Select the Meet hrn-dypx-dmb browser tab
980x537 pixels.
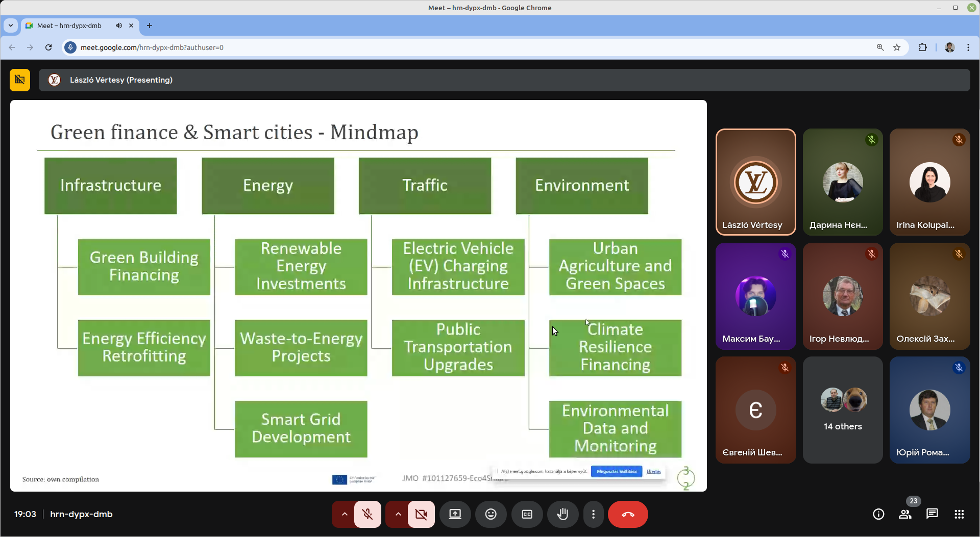coord(69,25)
